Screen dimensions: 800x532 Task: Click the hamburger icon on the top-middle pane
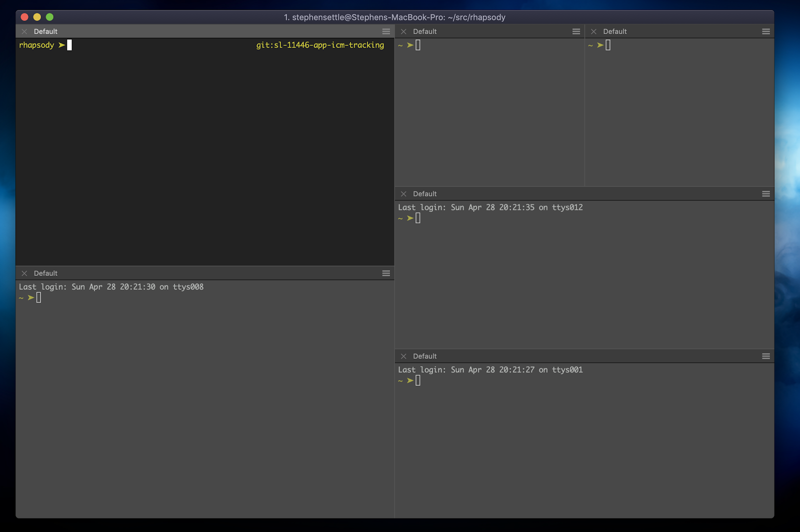576,31
